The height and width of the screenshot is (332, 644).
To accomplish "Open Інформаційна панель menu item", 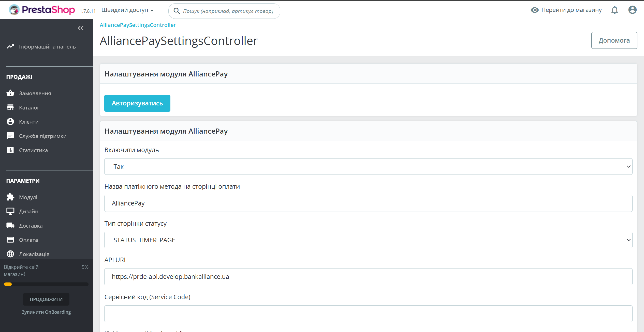I will pos(47,47).
